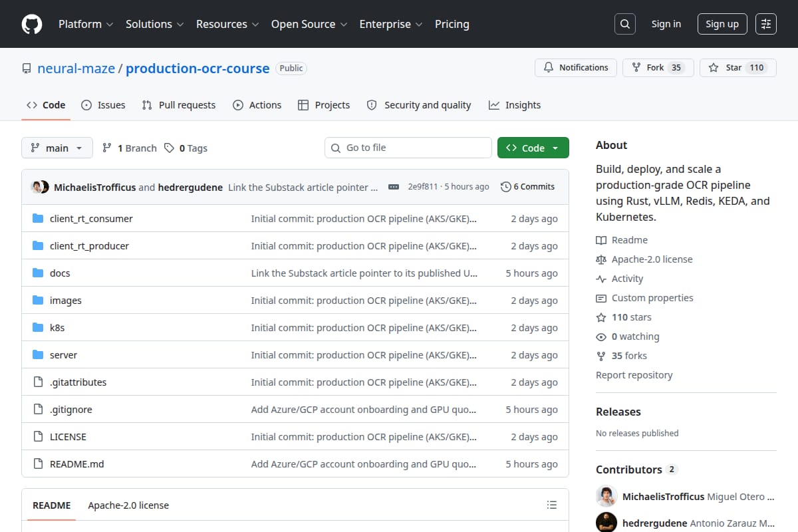This screenshot has height=532, width=798.
Task: Switch to the Issues tab
Action: pyautogui.click(x=103, y=105)
